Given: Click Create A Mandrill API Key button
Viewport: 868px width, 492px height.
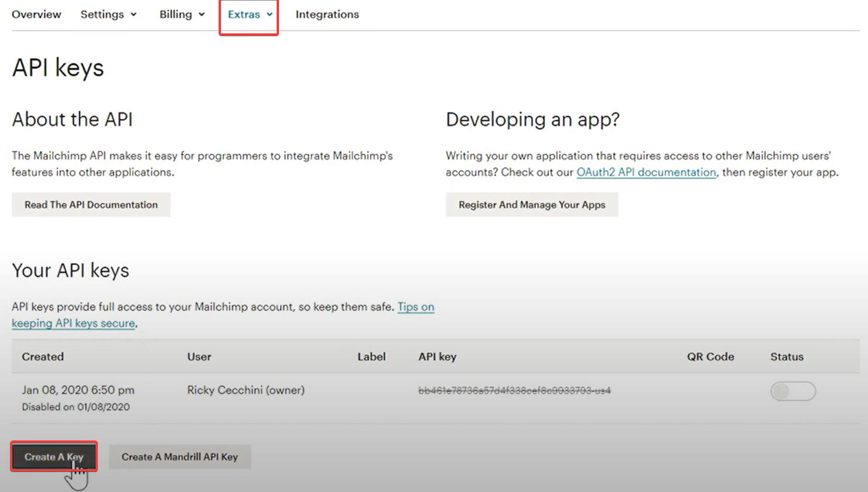Looking at the screenshot, I should coord(179,457).
